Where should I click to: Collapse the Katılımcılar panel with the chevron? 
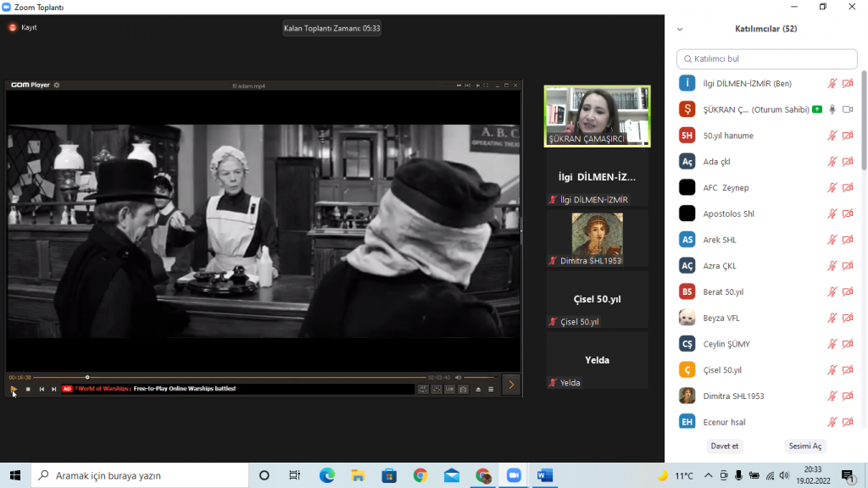[679, 28]
